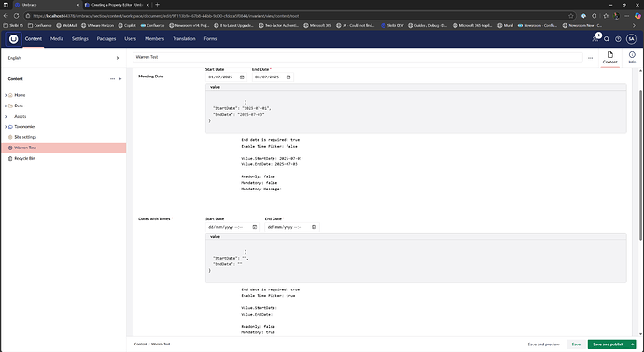
Task: Open the Media section
Action: pos(57,39)
